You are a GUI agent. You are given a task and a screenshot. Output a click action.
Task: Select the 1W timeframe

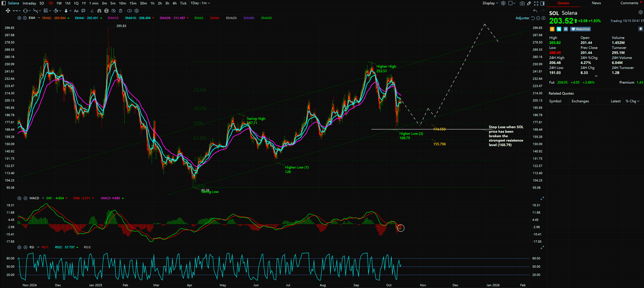[x=59, y=3]
